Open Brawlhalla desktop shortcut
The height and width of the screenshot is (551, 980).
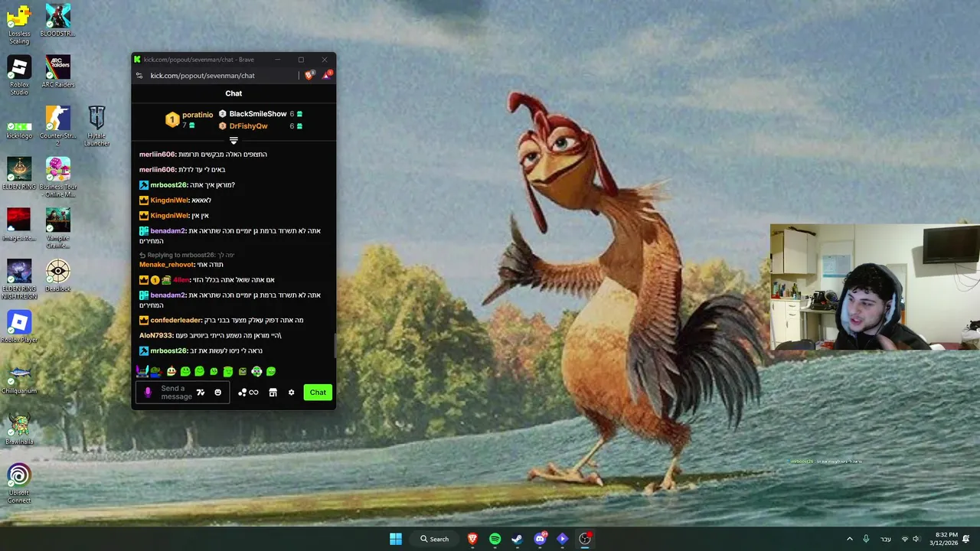point(19,430)
